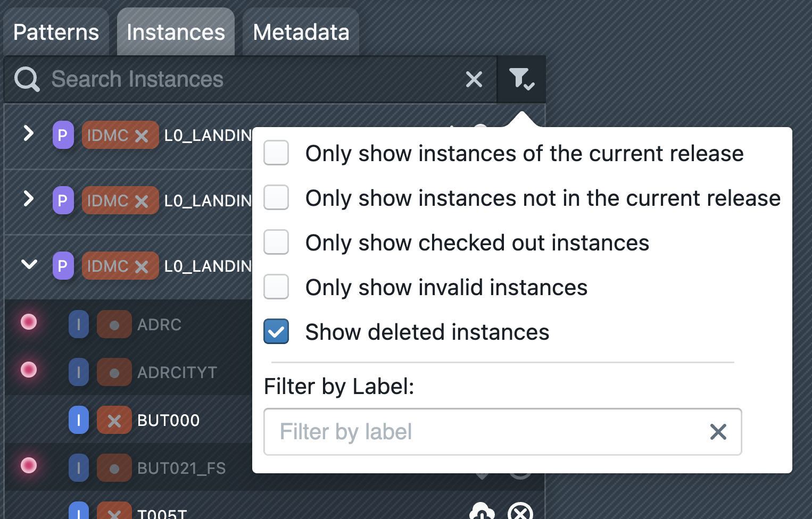The width and height of the screenshot is (812, 519).
Task: Collapse the expanded L0_LANDIN pattern row
Action: 29,264
